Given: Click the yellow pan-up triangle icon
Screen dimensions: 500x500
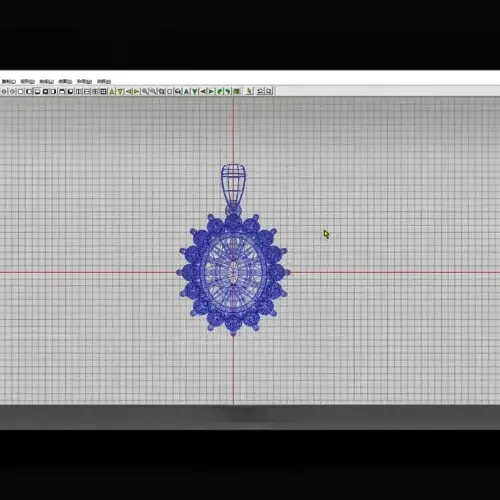Looking at the screenshot, I should pyautogui.click(x=112, y=91).
